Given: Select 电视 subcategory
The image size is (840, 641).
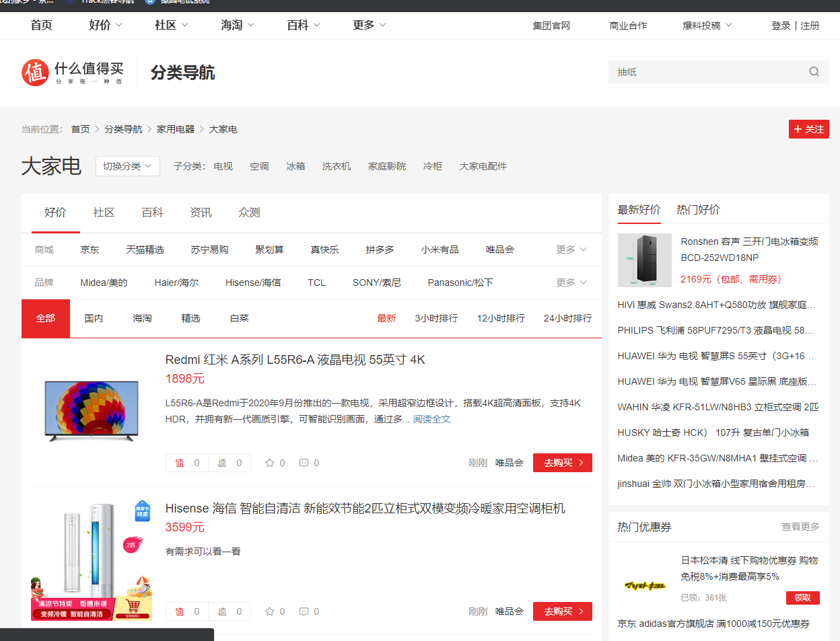Looking at the screenshot, I should [x=223, y=166].
